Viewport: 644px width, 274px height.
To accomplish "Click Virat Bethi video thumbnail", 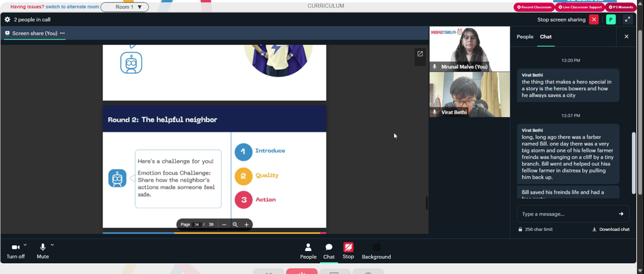I will coord(469,95).
